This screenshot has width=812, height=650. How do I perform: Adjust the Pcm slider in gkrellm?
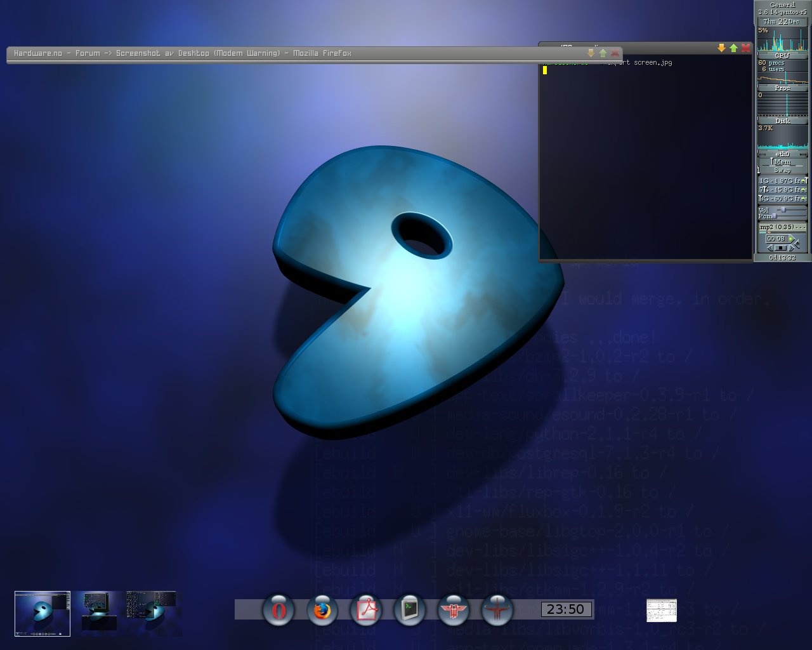coord(775,216)
